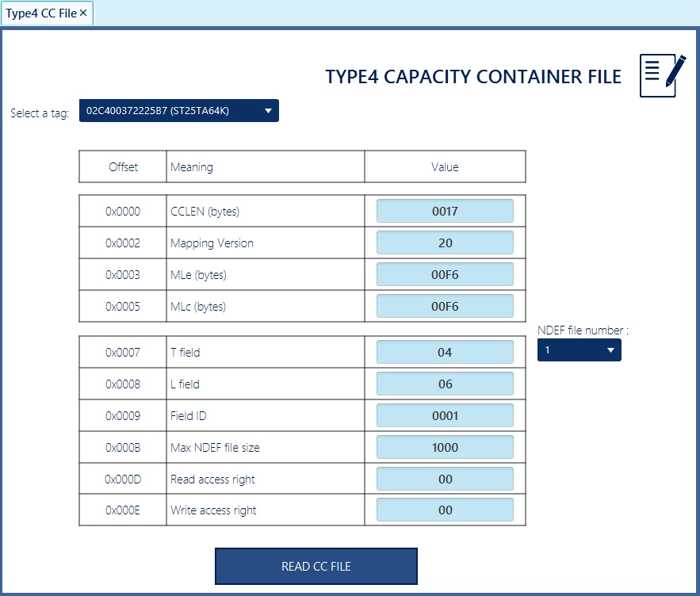The height and width of the screenshot is (596, 700).
Task: Click the Read access right value field
Action: click(x=445, y=479)
